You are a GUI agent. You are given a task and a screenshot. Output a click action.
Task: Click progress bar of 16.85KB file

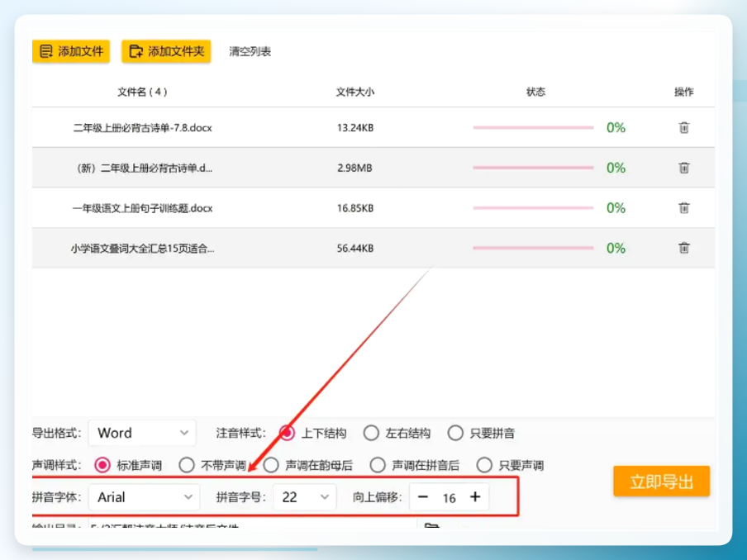click(533, 207)
